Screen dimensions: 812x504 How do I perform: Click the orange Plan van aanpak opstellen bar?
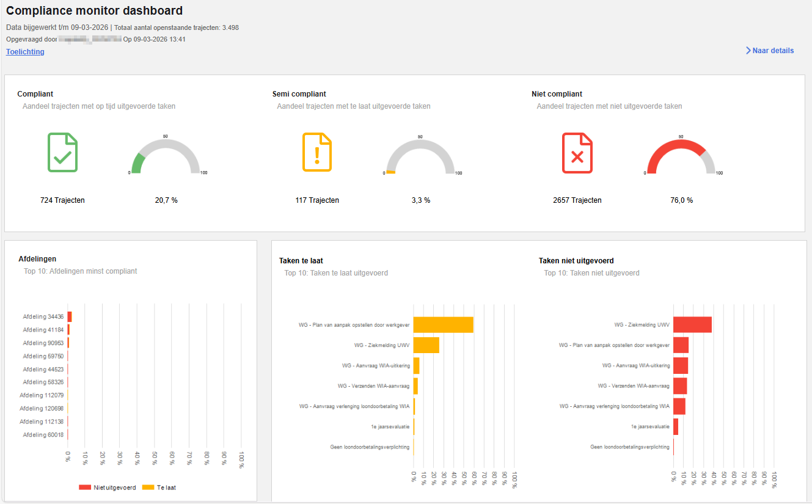tap(444, 325)
